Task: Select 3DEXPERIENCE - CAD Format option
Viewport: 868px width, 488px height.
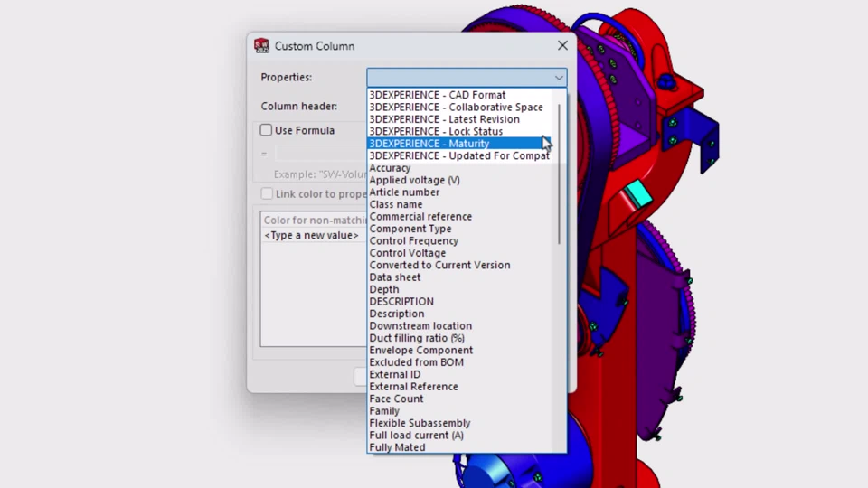Action: 459,95
